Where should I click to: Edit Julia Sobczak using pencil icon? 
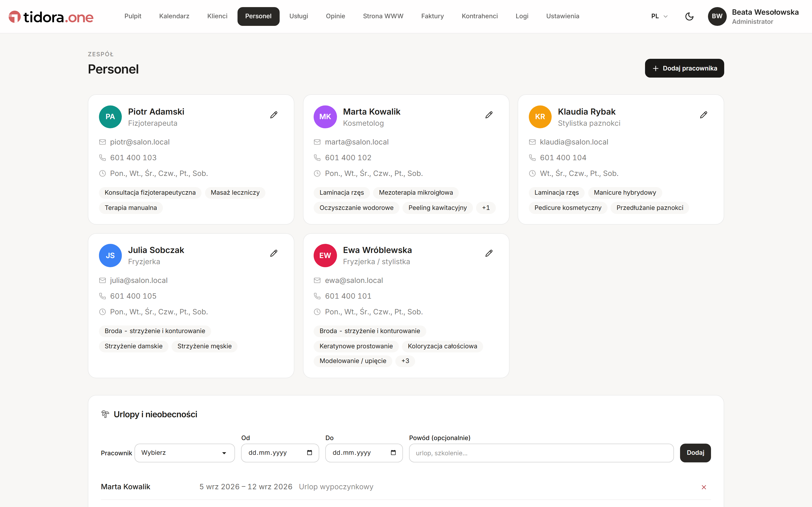click(x=274, y=253)
